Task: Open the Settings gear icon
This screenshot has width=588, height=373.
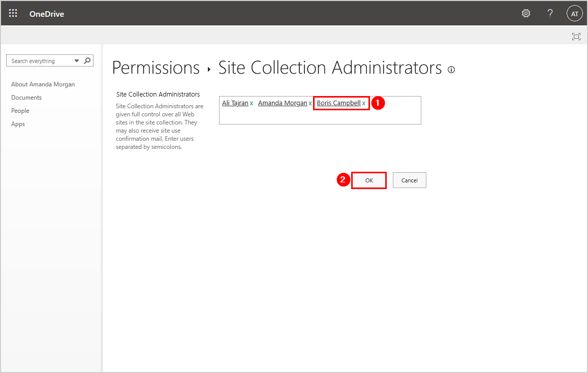Action: 526,14
